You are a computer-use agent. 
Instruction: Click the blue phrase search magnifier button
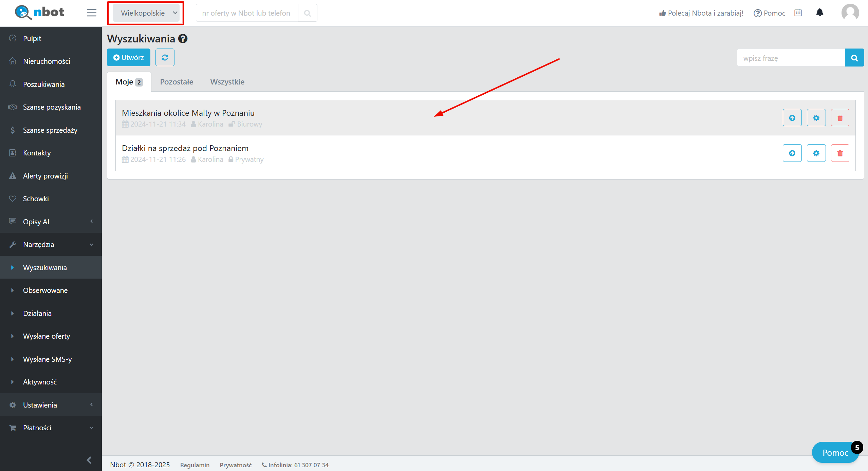pos(854,58)
